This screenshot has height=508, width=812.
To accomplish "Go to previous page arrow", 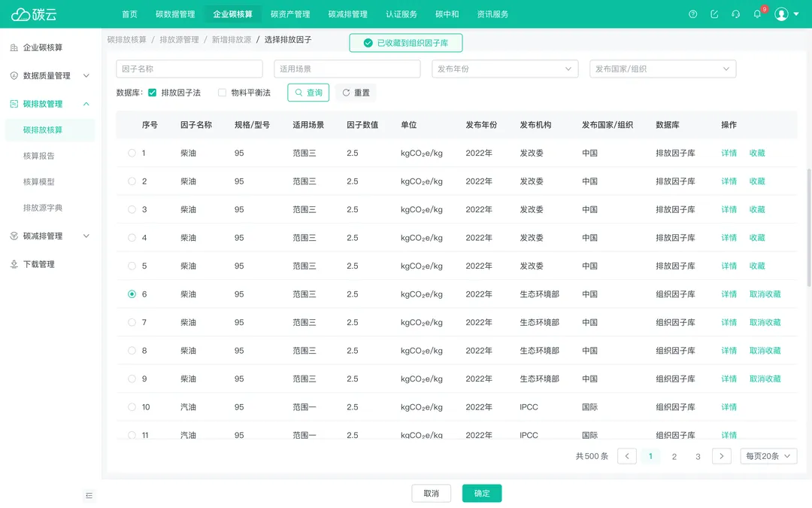I will pyautogui.click(x=627, y=456).
